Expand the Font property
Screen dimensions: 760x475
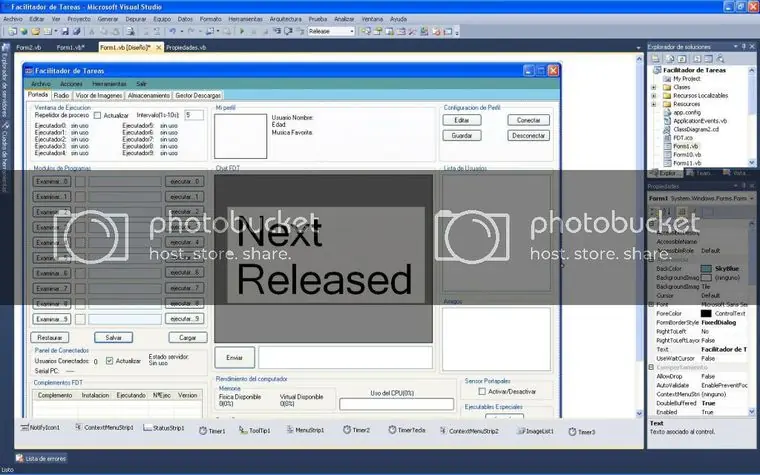pos(651,304)
